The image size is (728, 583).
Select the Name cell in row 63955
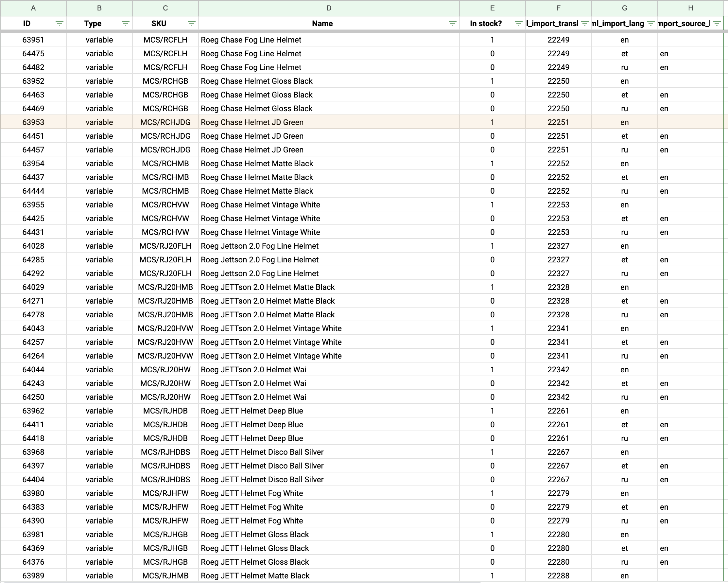[x=329, y=205]
